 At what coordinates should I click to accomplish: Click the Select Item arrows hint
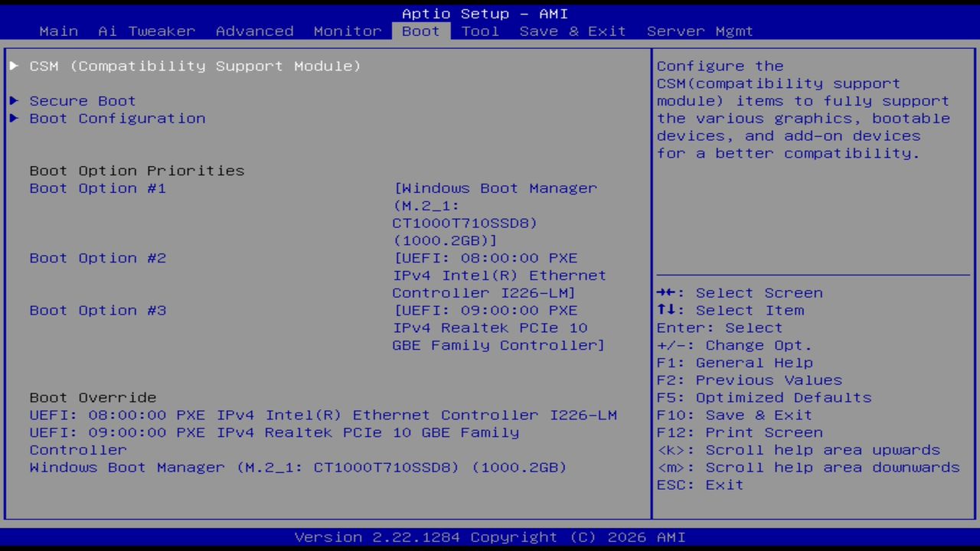click(x=730, y=310)
